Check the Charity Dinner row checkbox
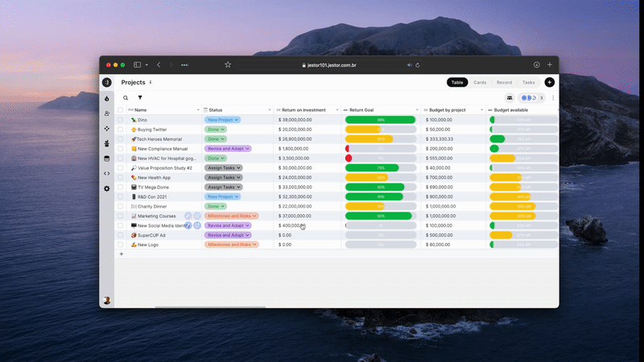 click(x=120, y=206)
